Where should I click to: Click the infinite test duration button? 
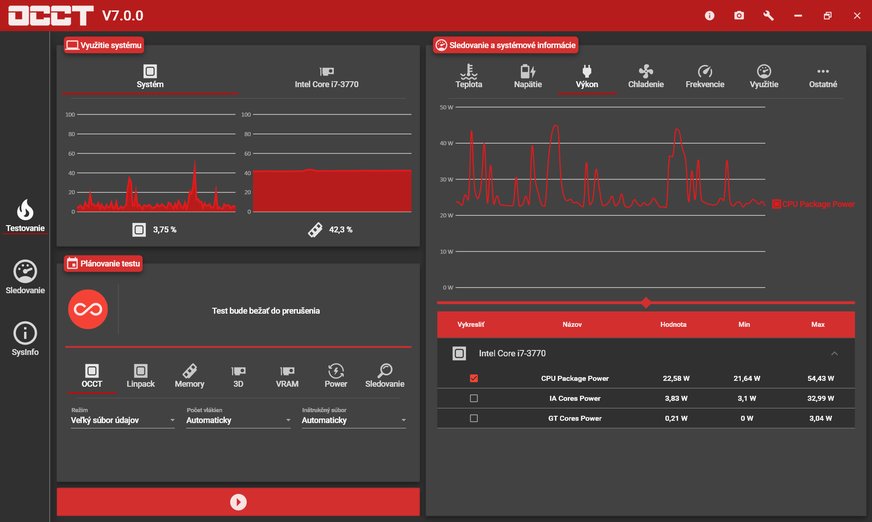[x=88, y=310]
